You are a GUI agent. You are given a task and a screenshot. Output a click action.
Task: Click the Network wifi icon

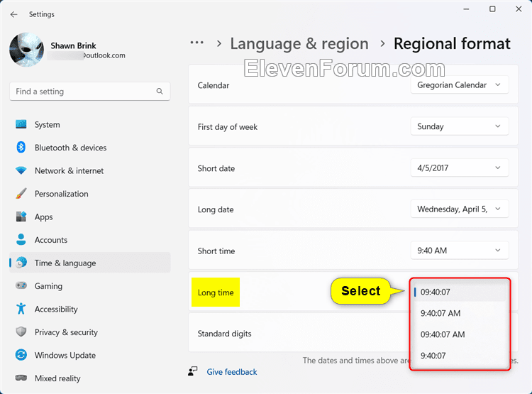(x=21, y=170)
